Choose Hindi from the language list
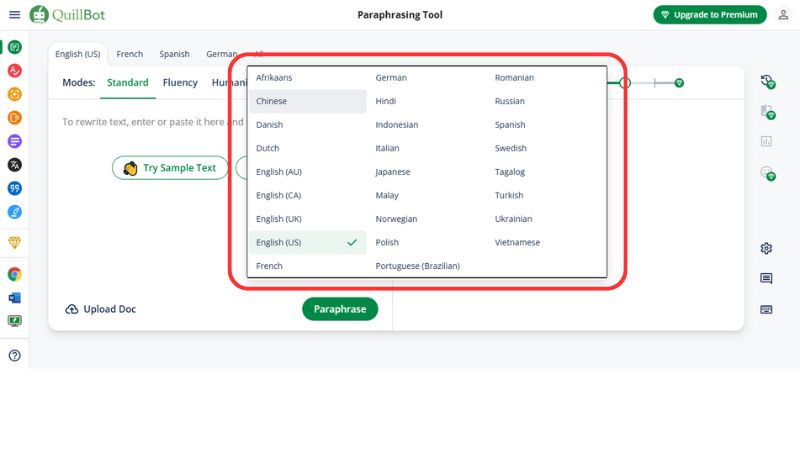 point(428,101)
